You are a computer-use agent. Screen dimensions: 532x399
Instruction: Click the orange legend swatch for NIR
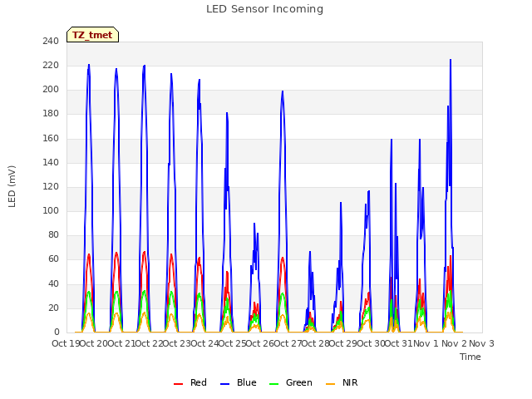coord(330,384)
